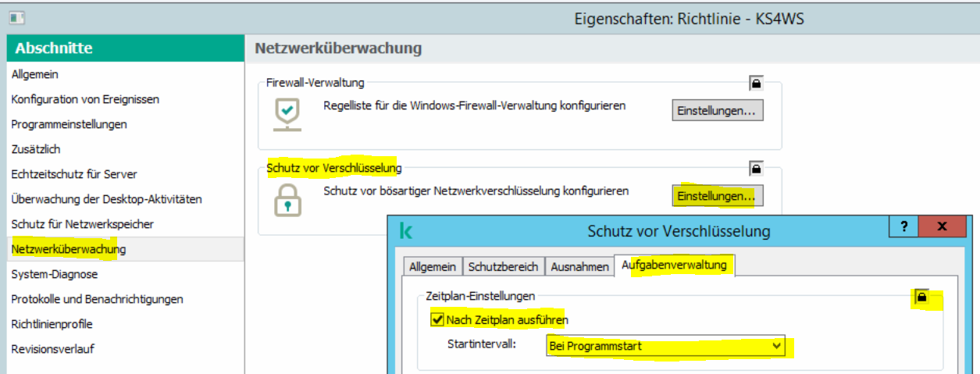Image resolution: width=980 pixels, height=374 pixels.
Task: Click Schutz vor bösartiger Netzwerkverschlüsselung text
Action: [476, 191]
